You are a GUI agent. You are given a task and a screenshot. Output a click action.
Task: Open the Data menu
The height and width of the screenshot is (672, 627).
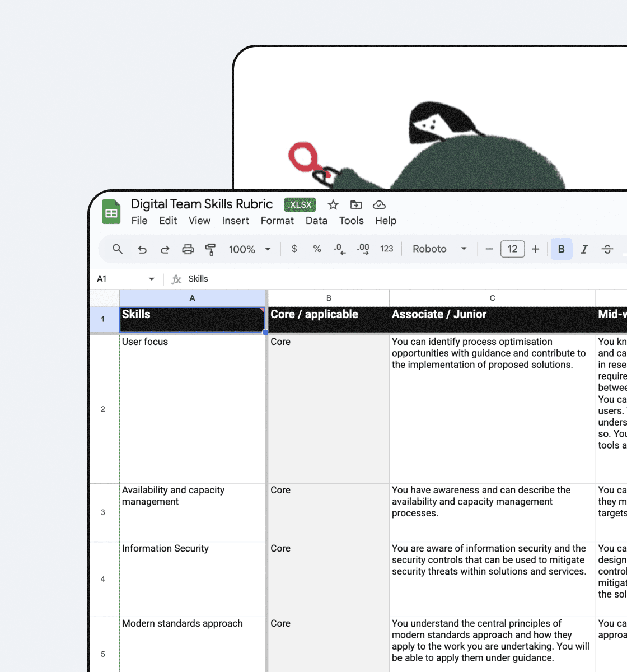316,221
